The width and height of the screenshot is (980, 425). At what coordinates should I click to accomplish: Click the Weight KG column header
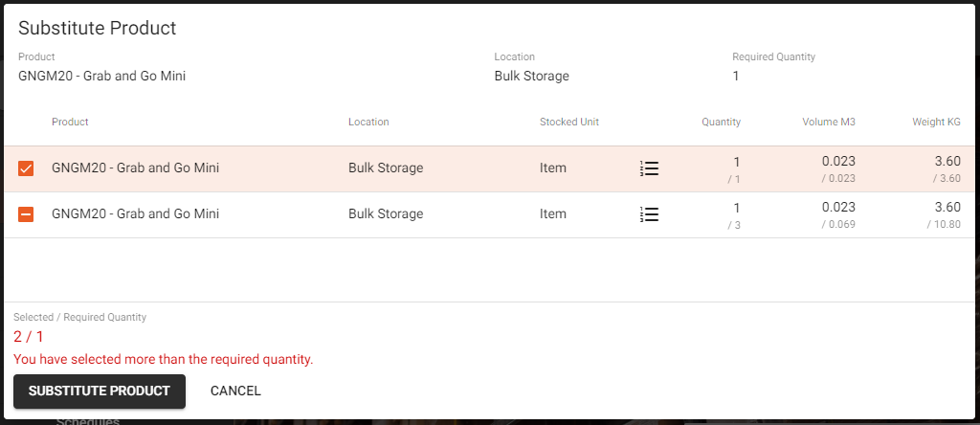point(936,122)
